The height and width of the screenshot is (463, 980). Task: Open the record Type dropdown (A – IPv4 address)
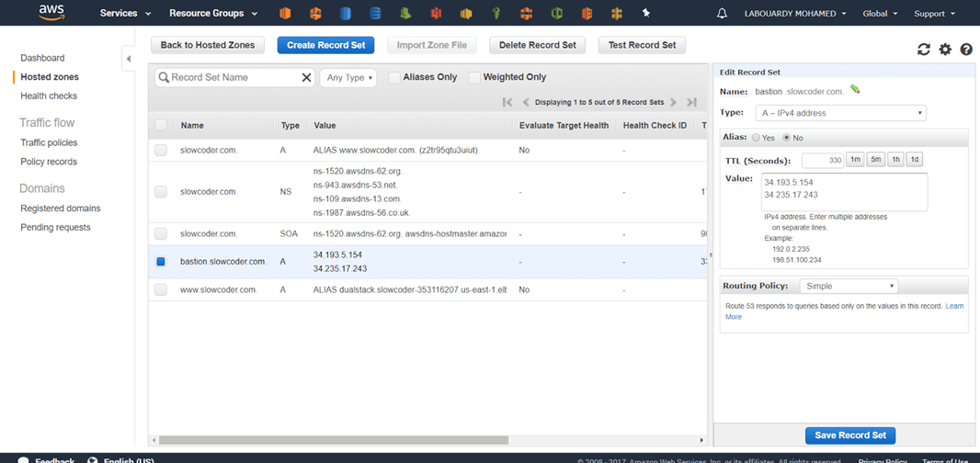tap(840, 113)
